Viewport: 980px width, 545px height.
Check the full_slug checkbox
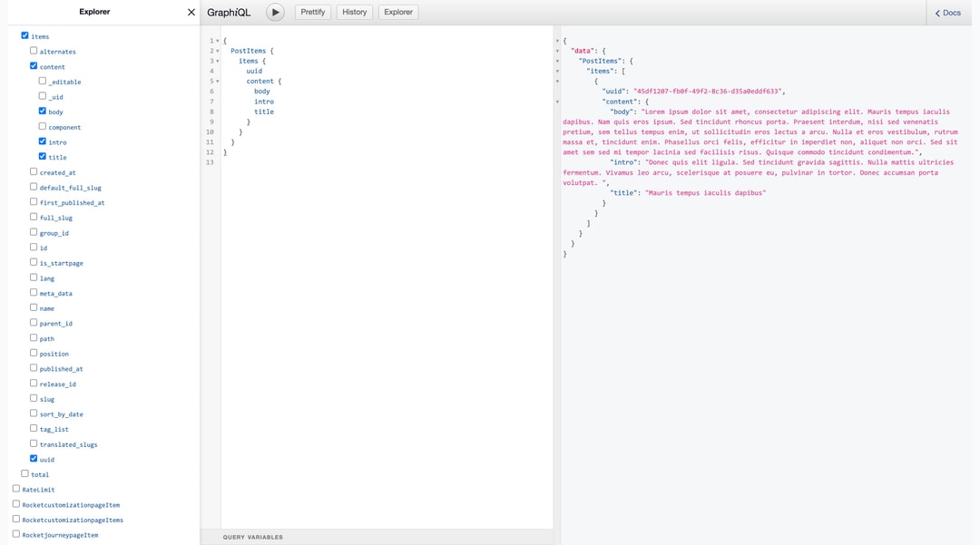34,217
